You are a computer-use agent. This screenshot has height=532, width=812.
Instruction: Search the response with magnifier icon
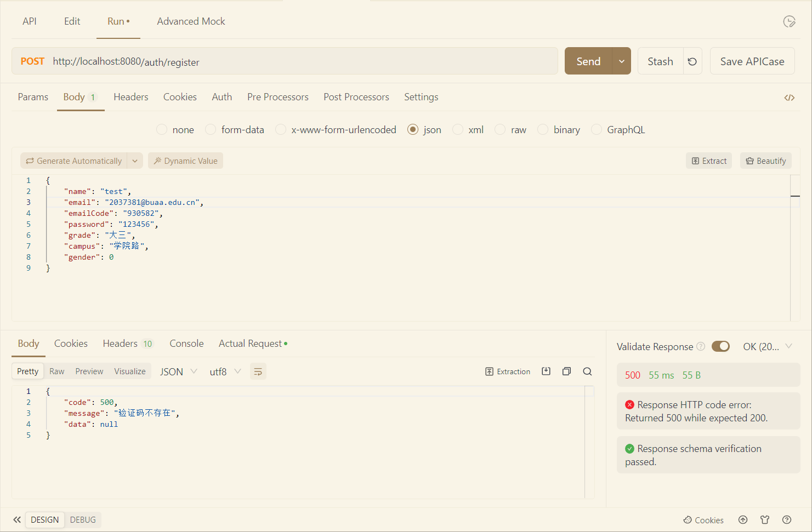[x=587, y=371]
